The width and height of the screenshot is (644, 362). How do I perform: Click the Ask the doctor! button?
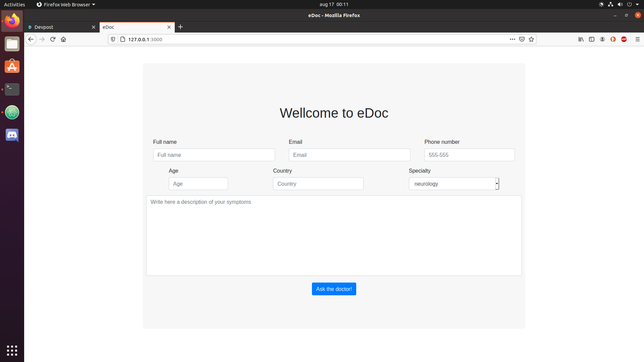pyautogui.click(x=334, y=289)
